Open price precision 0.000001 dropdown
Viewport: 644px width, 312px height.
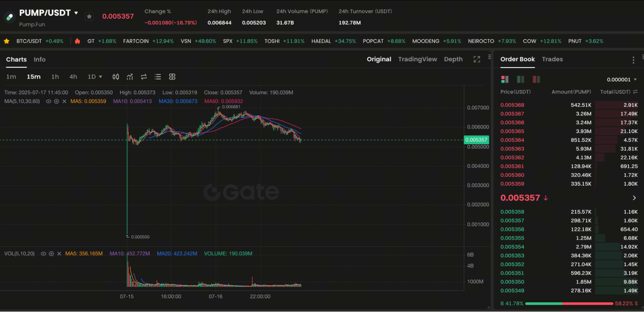(x=621, y=80)
